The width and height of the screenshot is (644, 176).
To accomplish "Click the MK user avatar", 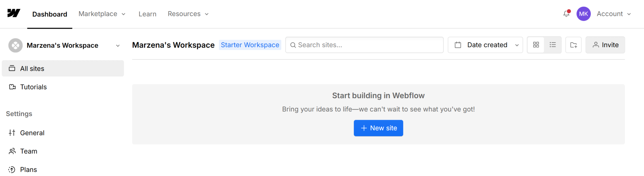I will coord(583,14).
